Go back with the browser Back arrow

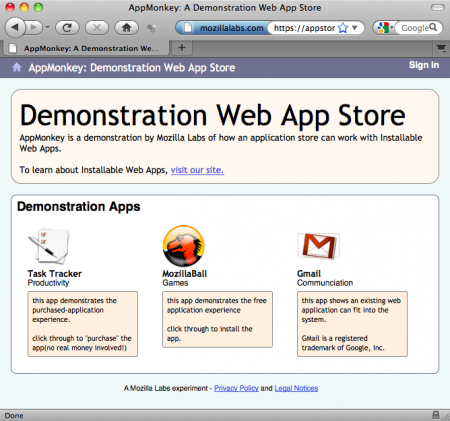tap(15, 27)
